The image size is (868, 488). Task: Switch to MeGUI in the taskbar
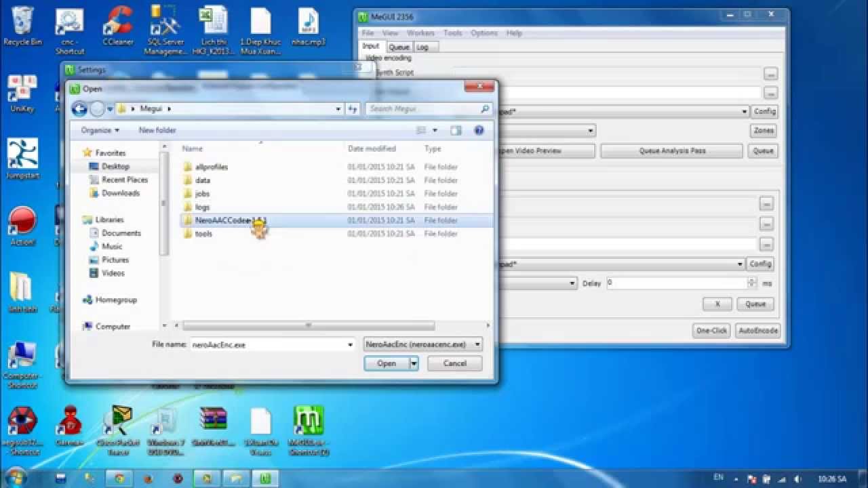(266, 478)
